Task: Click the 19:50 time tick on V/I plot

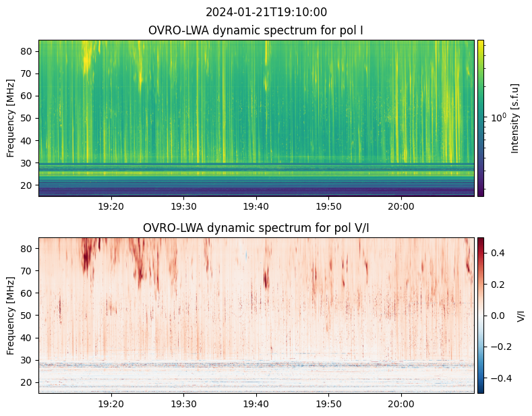Action: coord(328,403)
